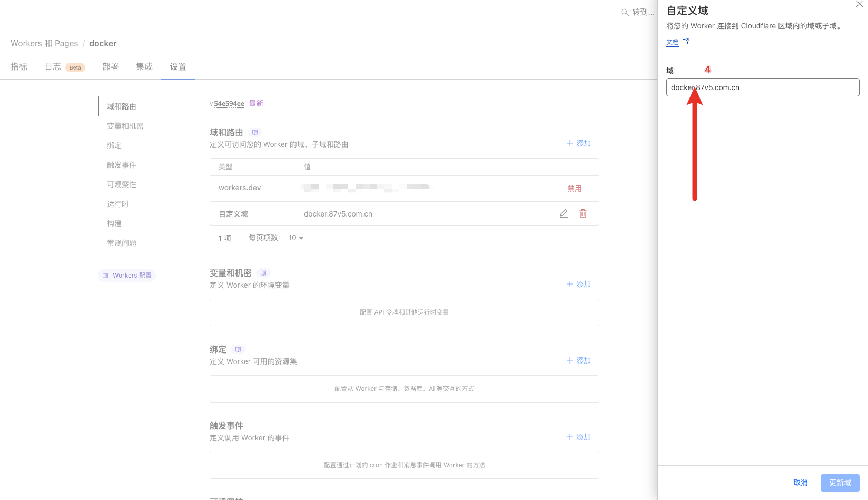The width and height of the screenshot is (868, 500).
Task: Select 运行时 in settings sidebar
Action: tap(118, 204)
